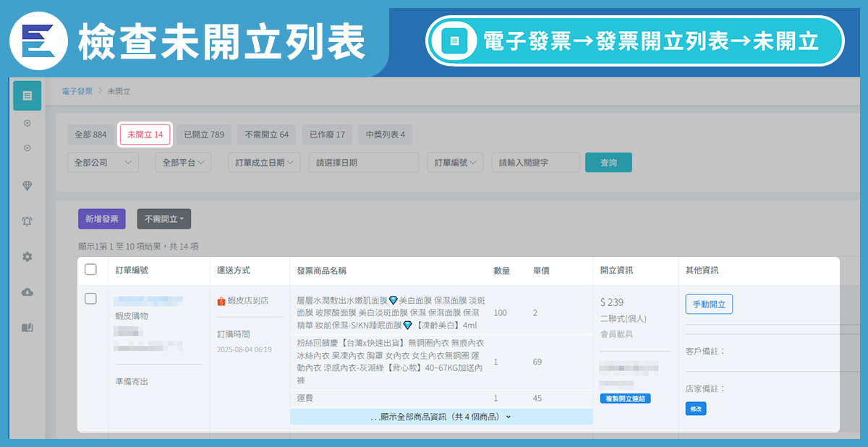Click the 請選擇日期 date input field

pos(363,163)
